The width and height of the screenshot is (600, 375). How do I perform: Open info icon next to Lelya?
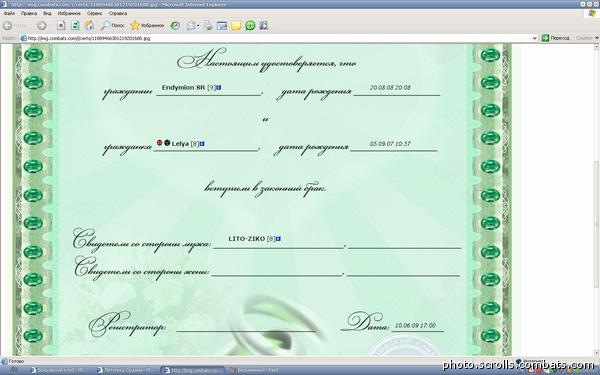click(202, 144)
